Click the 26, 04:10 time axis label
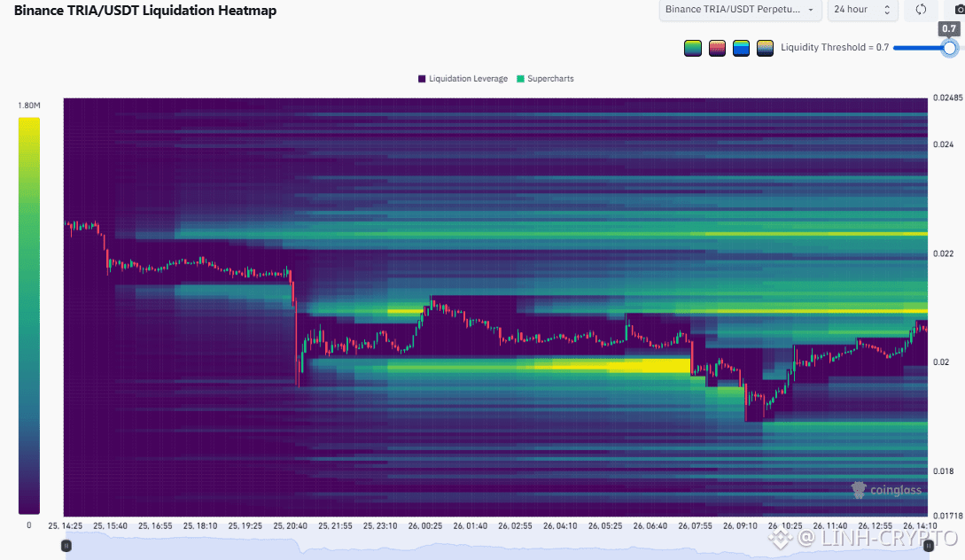Viewport: 965px width, 560px height. 560,526
